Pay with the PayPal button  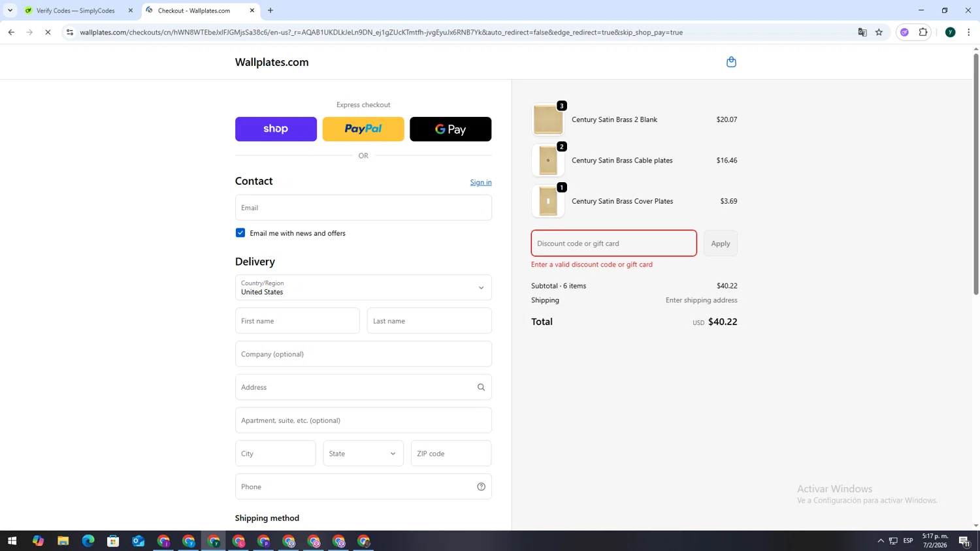pos(363,129)
